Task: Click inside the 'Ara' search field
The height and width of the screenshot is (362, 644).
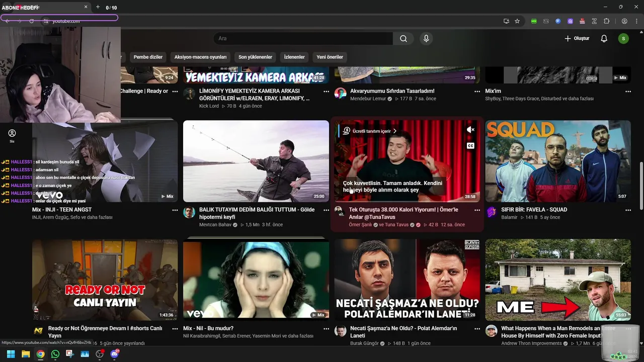Action: pos(303,39)
